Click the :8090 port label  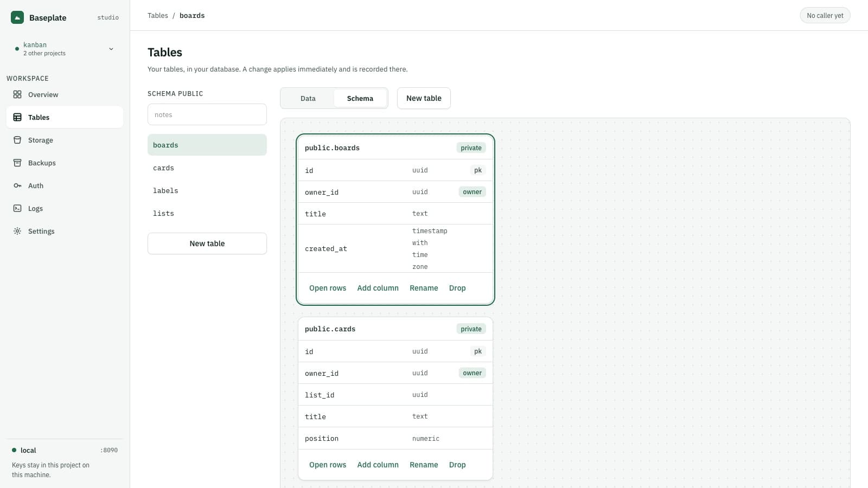[108, 450]
